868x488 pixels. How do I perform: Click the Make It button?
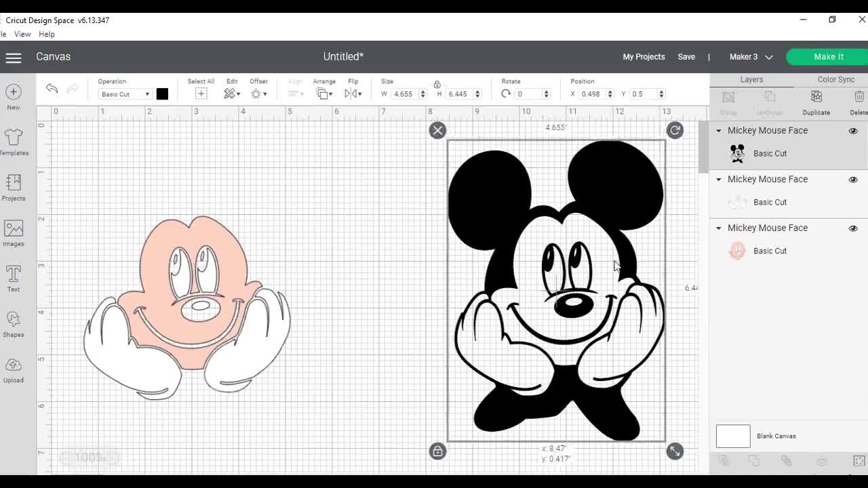coord(828,57)
